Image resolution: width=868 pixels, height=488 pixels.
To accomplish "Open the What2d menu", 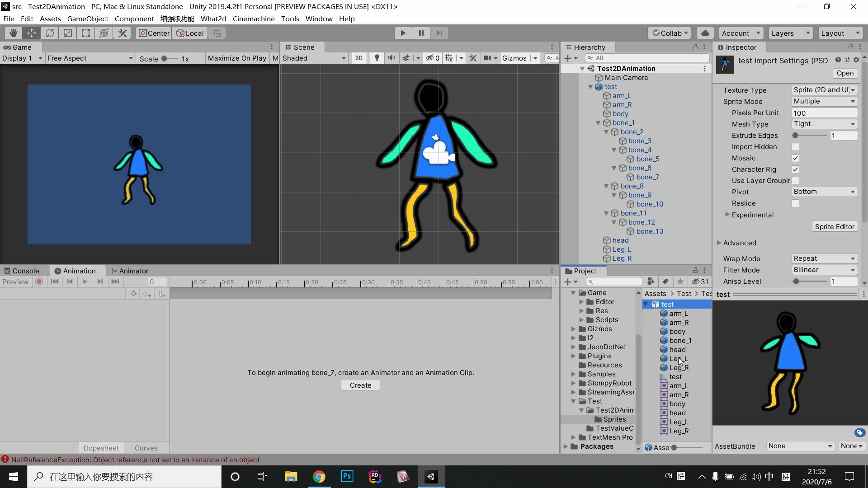I will point(213,19).
